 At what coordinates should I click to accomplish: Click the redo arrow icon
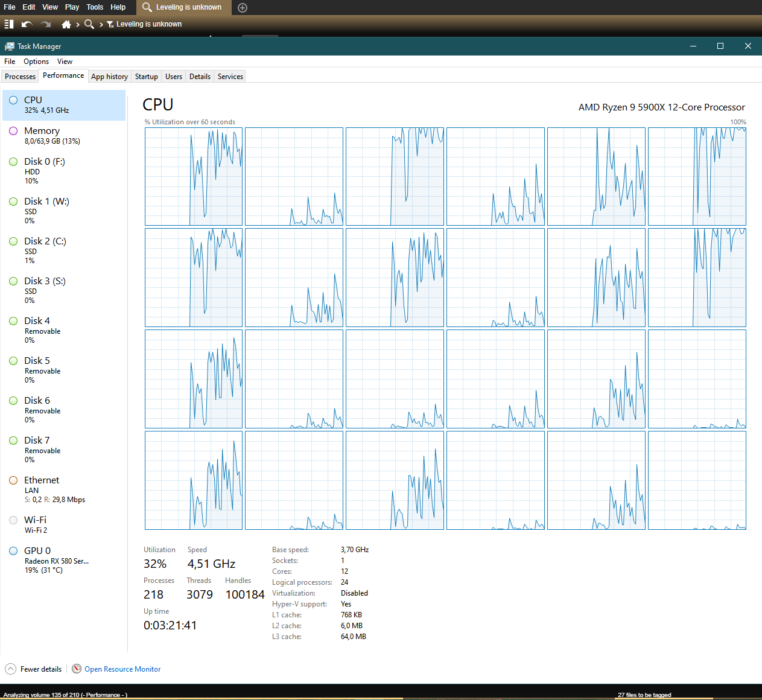46,24
